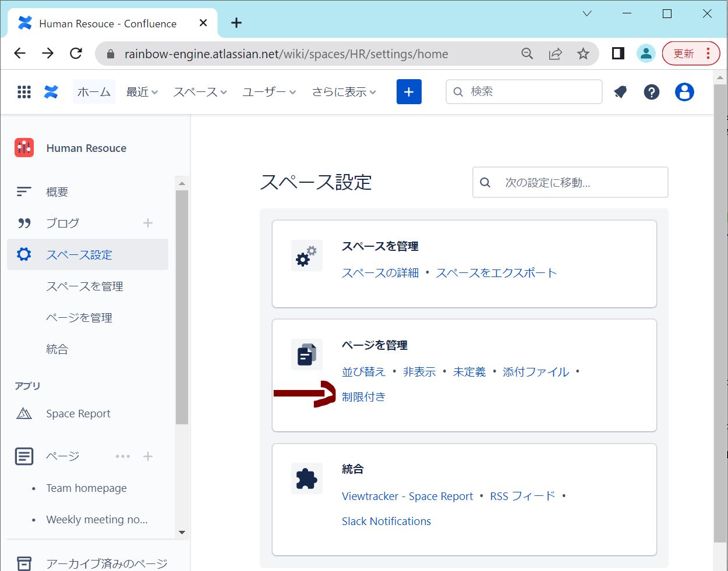Add a new blog with plus icon
This screenshot has width=728, height=571.
[148, 223]
